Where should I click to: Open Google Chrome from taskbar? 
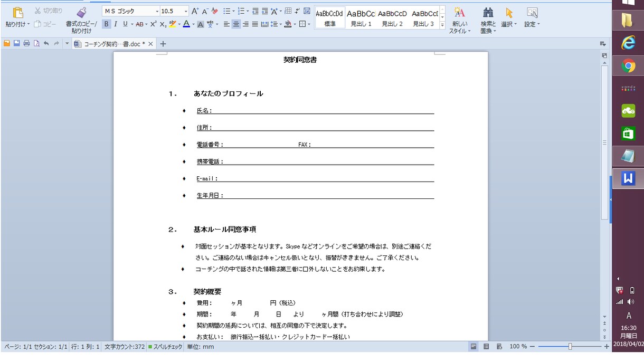pos(628,66)
